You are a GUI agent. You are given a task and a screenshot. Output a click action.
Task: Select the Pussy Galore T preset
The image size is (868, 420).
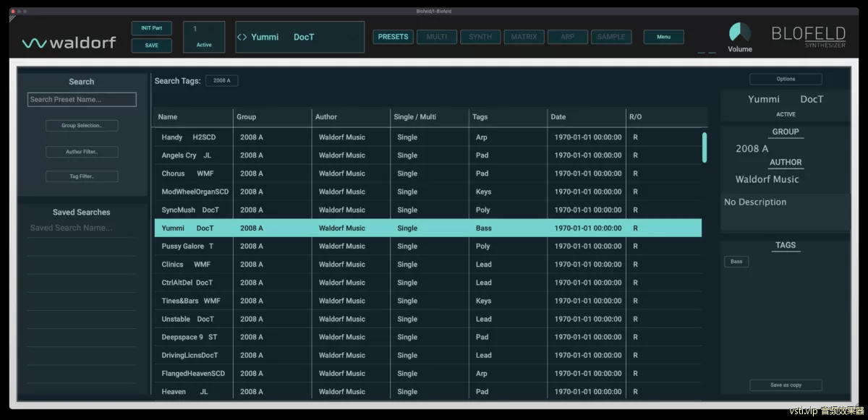pos(427,247)
